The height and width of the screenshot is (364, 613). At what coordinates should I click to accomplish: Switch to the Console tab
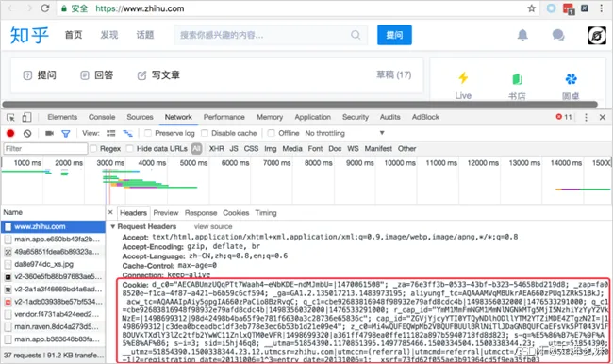(x=102, y=117)
